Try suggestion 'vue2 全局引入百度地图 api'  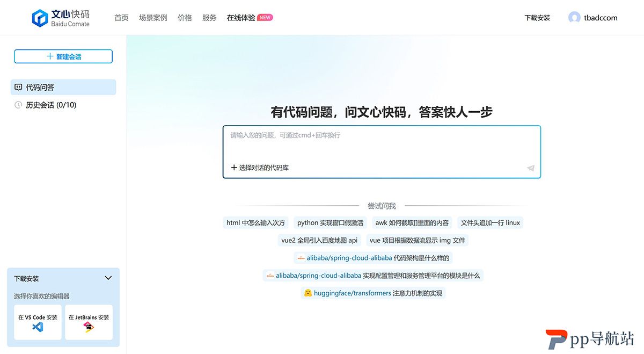(319, 240)
